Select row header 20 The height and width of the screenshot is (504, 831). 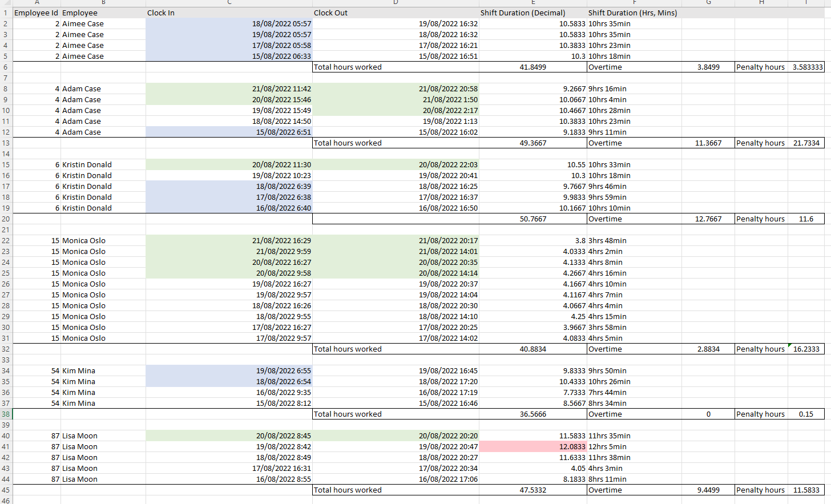click(x=6, y=219)
